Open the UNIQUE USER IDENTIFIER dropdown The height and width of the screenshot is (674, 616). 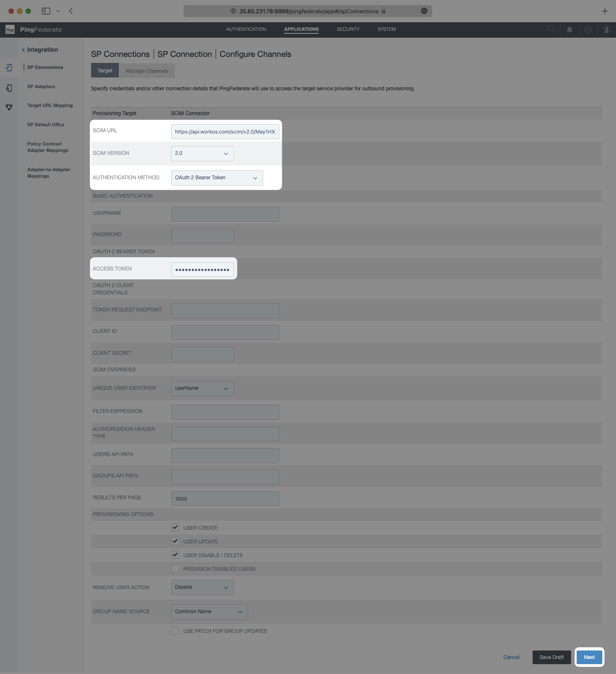pyautogui.click(x=202, y=389)
